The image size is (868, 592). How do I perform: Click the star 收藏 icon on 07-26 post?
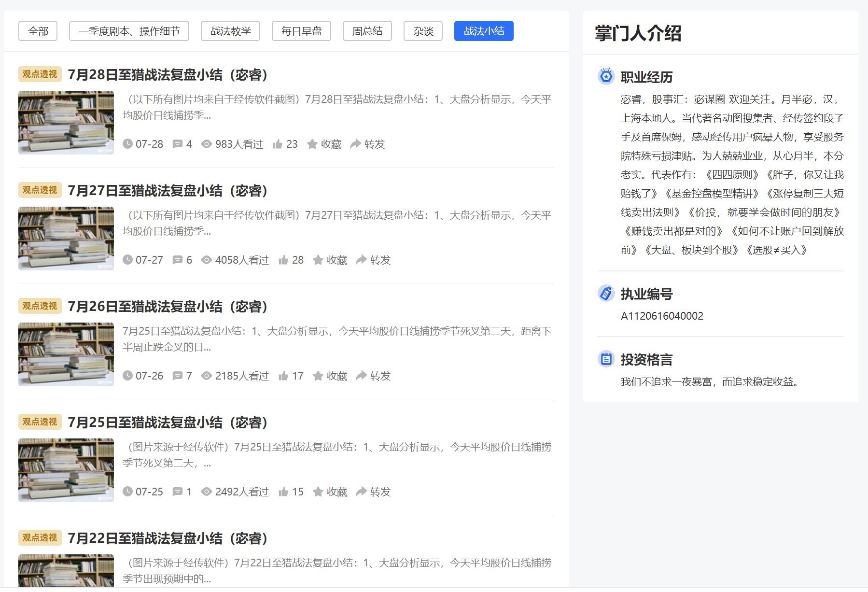tap(318, 376)
